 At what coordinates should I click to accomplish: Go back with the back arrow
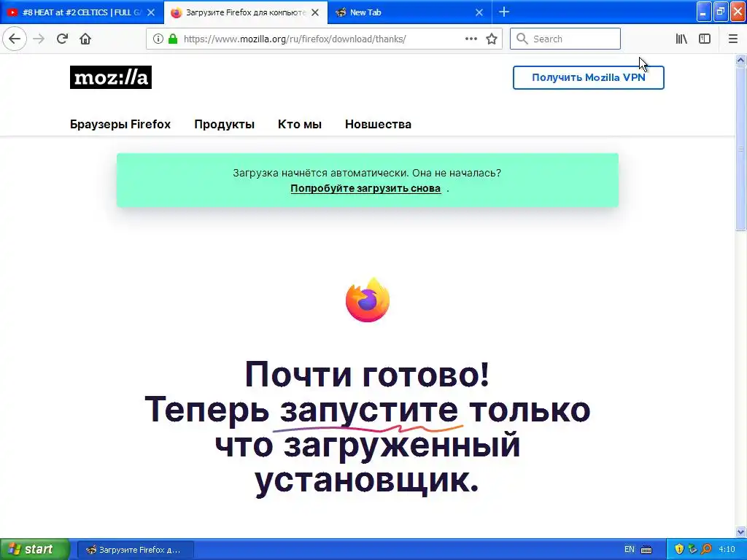[x=15, y=39]
